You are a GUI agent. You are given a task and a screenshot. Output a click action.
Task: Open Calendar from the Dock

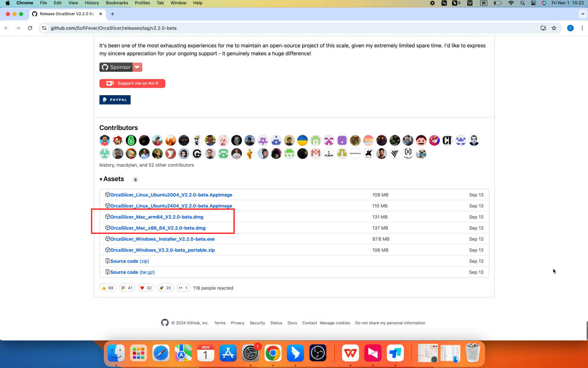click(205, 353)
